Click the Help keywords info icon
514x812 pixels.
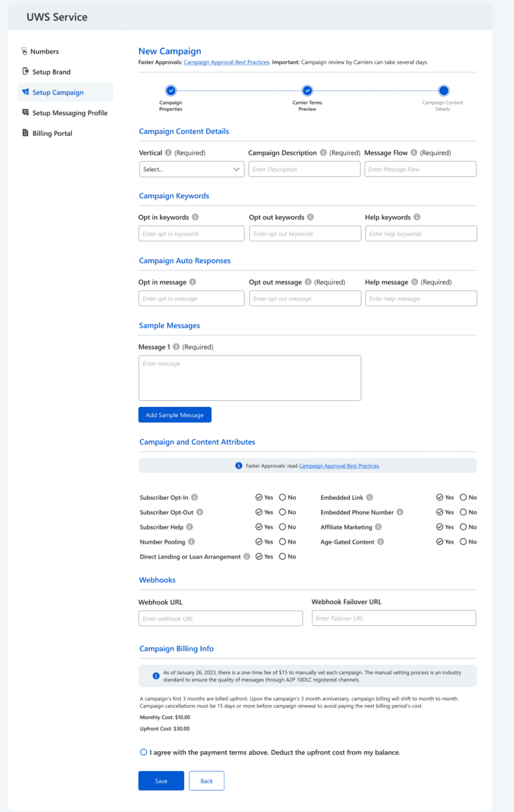click(x=417, y=218)
